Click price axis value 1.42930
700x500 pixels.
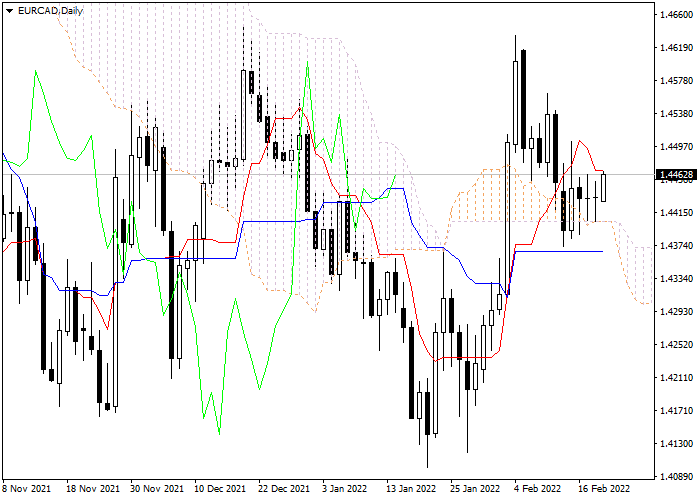[676, 312]
